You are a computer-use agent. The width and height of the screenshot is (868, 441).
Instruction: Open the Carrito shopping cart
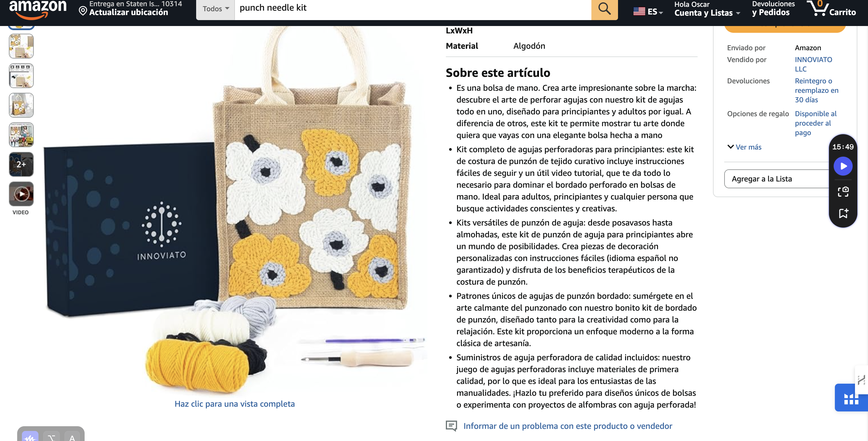(x=831, y=9)
